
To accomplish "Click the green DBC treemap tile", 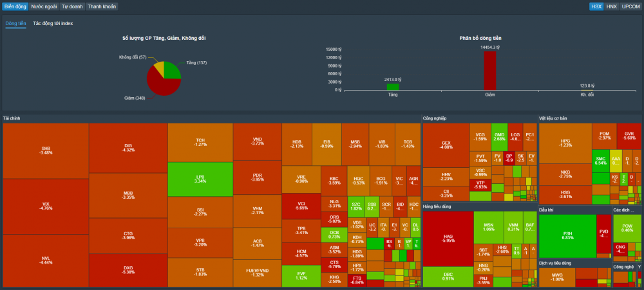I will point(448,277).
